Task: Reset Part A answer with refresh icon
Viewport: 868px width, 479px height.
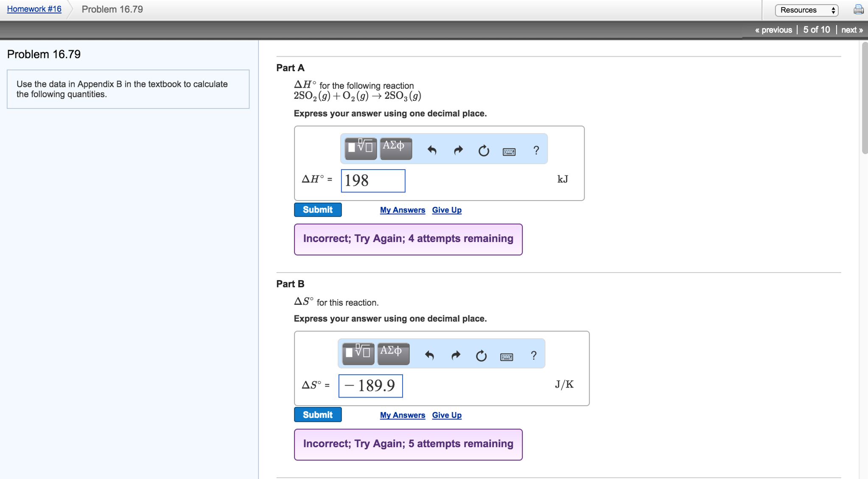Action: (484, 150)
